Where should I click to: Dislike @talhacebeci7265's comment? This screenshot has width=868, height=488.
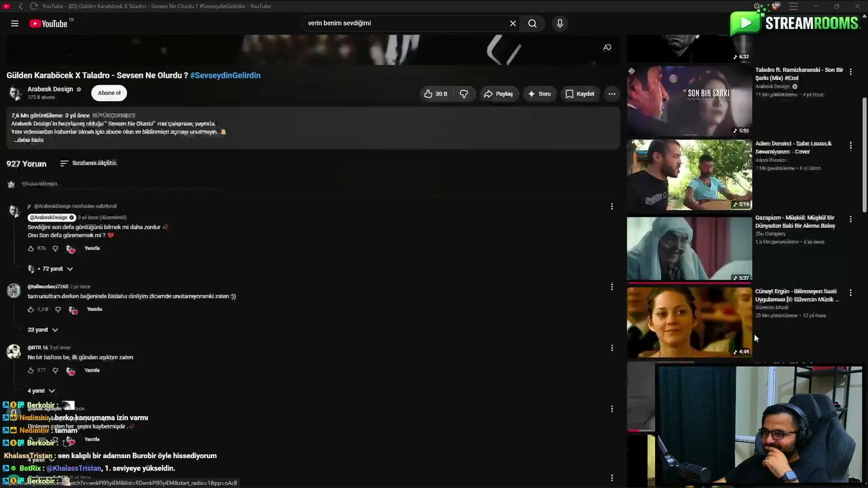(x=58, y=310)
